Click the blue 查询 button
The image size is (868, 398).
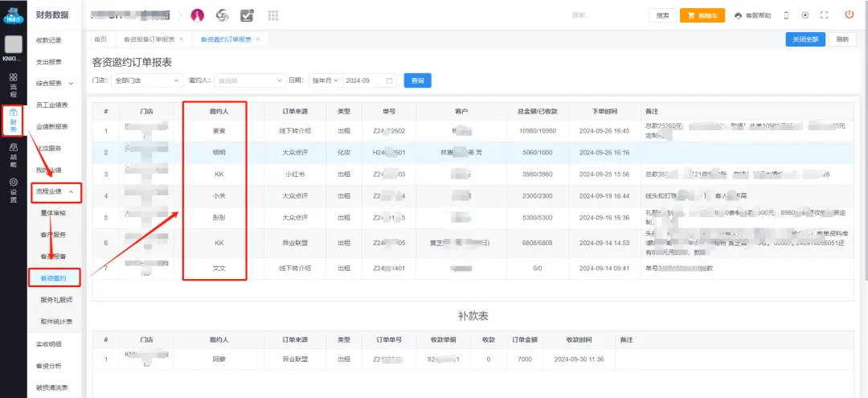click(418, 80)
